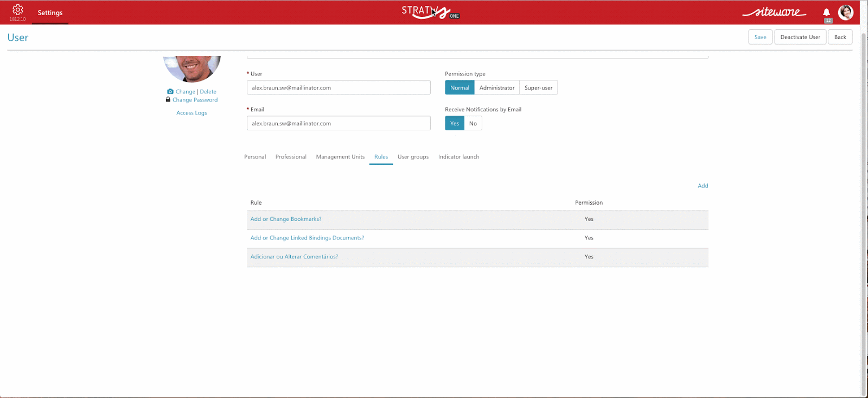Set permission type to Super-user
Viewport: 868px width, 398px height.
tap(538, 87)
